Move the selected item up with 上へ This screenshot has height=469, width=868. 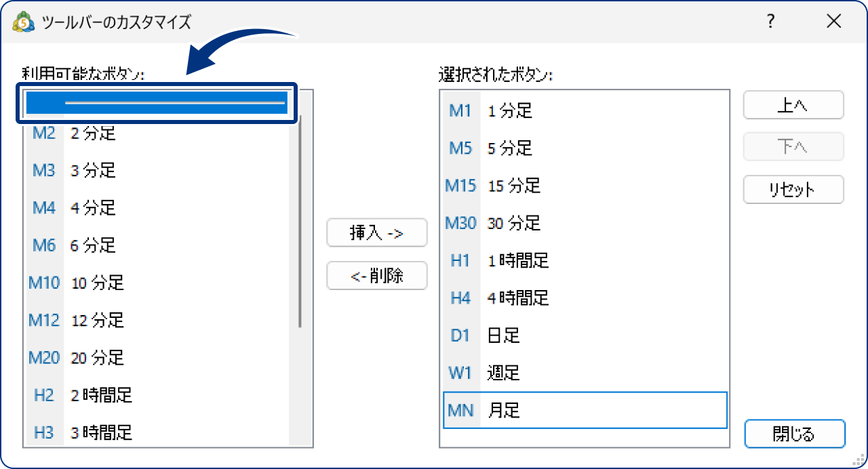pos(793,105)
